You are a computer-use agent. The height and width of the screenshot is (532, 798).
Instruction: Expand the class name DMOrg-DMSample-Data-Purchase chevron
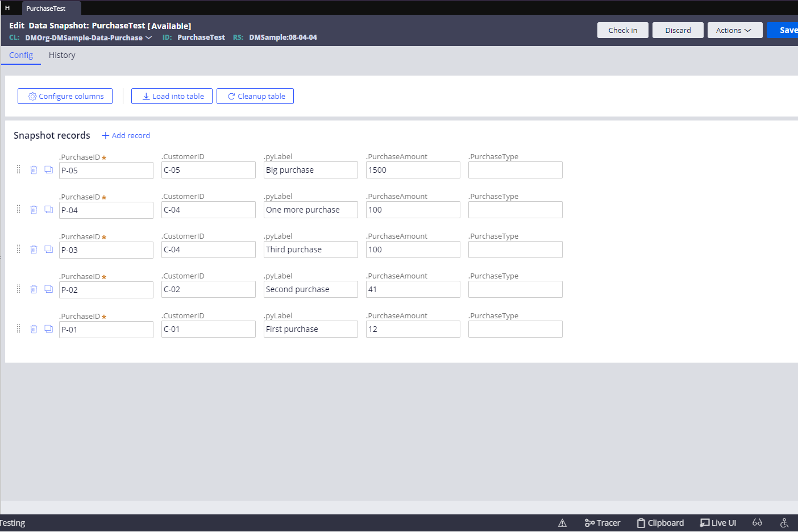(x=149, y=38)
